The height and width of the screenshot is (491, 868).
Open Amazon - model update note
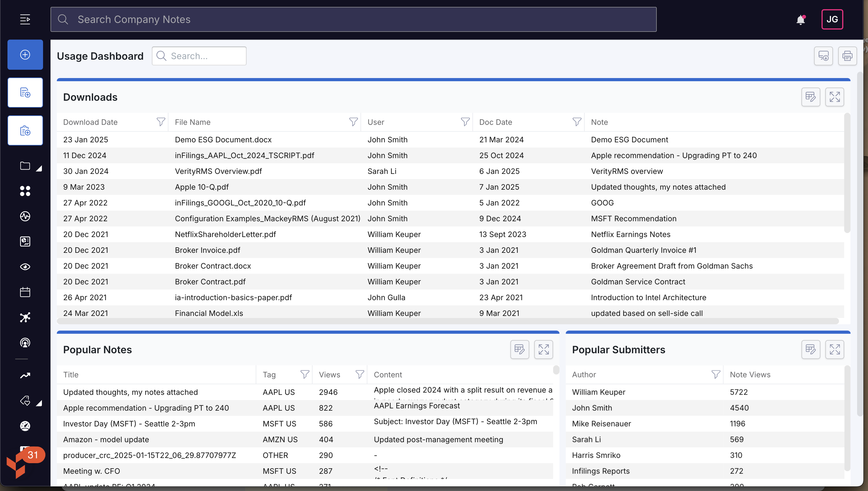[x=106, y=440]
